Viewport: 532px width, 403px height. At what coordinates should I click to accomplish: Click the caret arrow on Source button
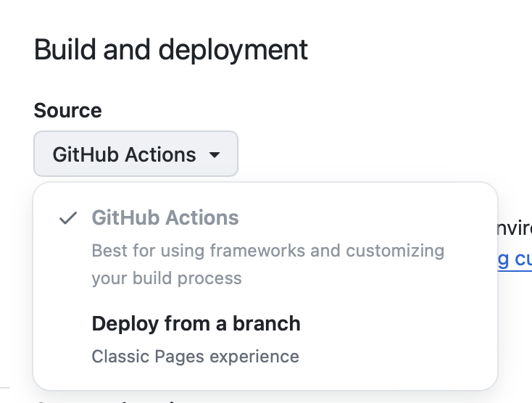215,154
